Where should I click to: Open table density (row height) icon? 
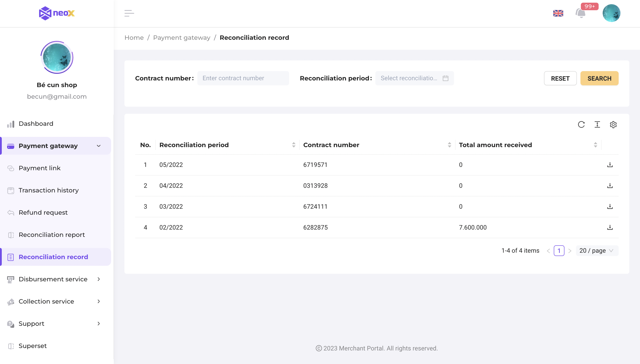click(597, 124)
